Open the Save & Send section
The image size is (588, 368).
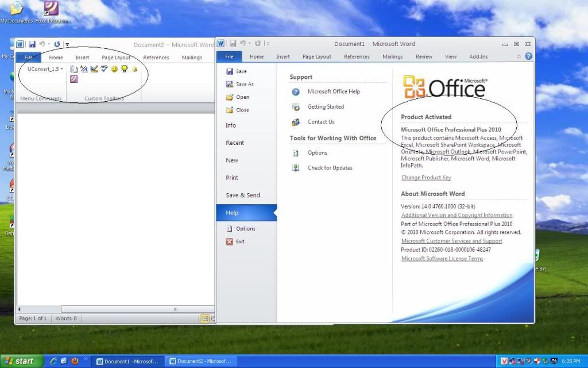pyautogui.click(x=243, y=195)
